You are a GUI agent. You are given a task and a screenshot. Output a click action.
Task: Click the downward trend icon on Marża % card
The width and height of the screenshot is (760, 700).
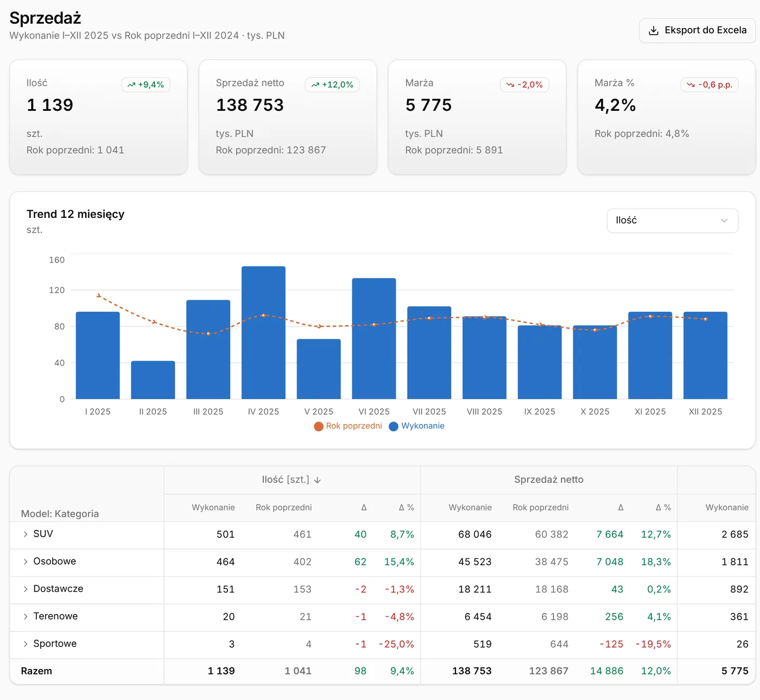pos(691,85)
